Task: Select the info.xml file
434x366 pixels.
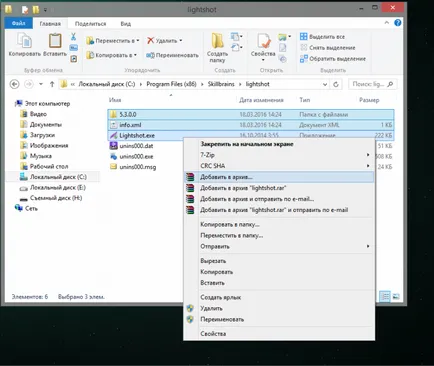Action: [251, 125]
